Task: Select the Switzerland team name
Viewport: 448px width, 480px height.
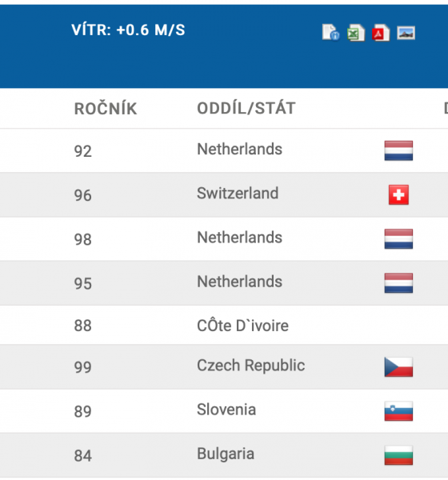Action: [x=238, y=193]
